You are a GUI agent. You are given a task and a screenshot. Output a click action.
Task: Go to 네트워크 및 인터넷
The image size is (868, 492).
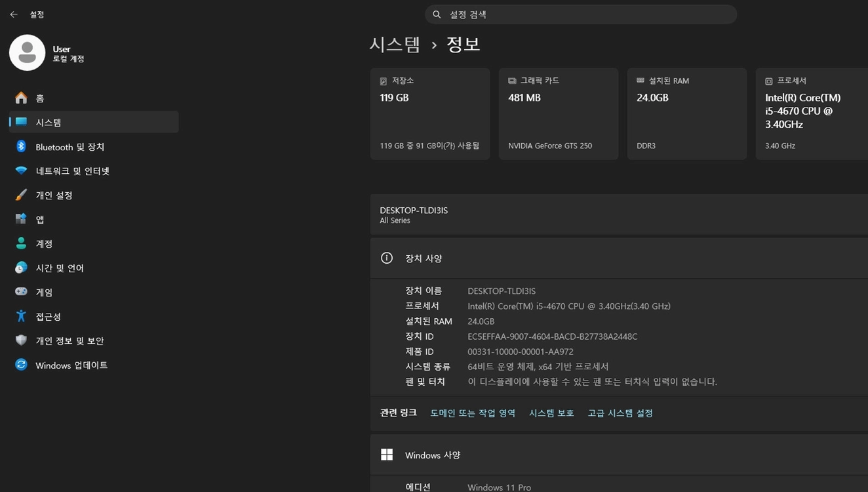pos(94,171)
